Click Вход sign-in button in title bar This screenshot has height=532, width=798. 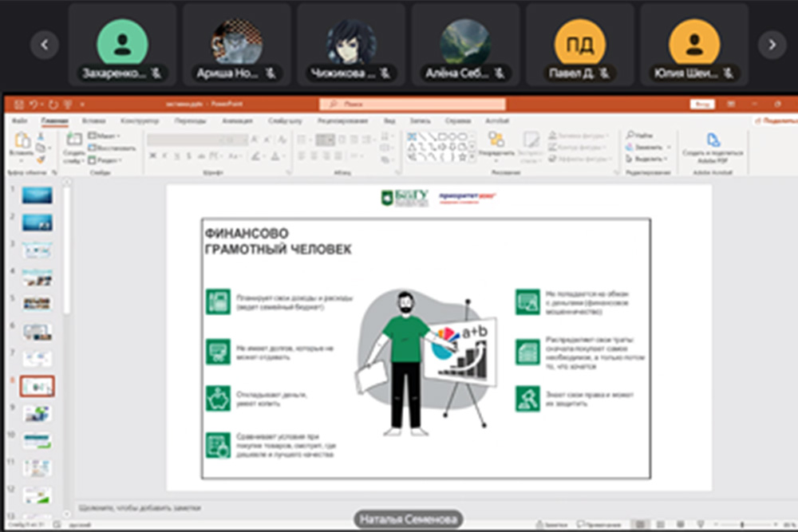tap(702, 104)
